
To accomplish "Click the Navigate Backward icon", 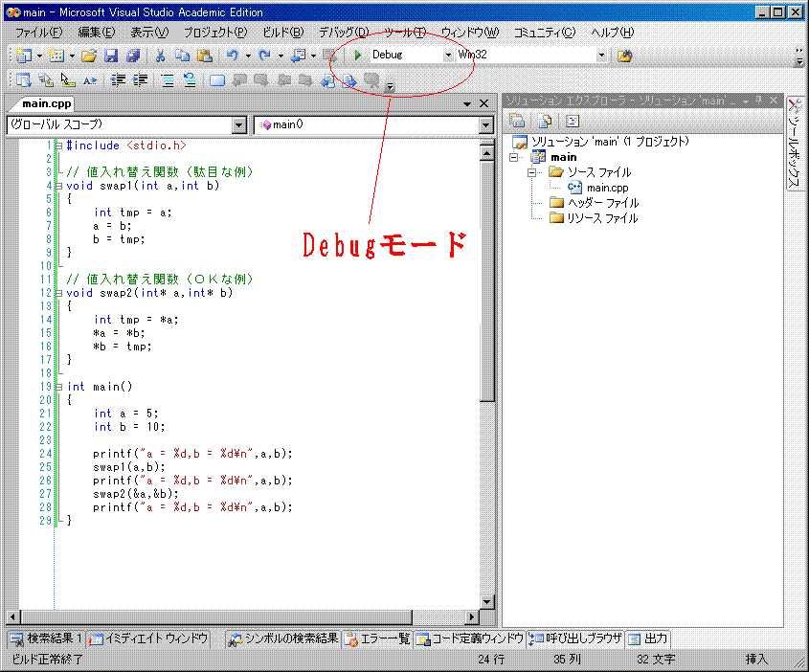I will coord(299,56).
